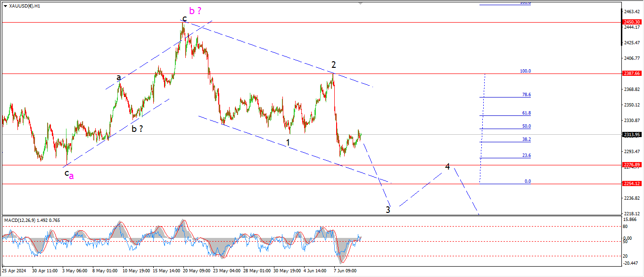Click the '7 Jun 09:00' time axis label
Viewport: 644px width, 277px height.
(x=346, y=271)
